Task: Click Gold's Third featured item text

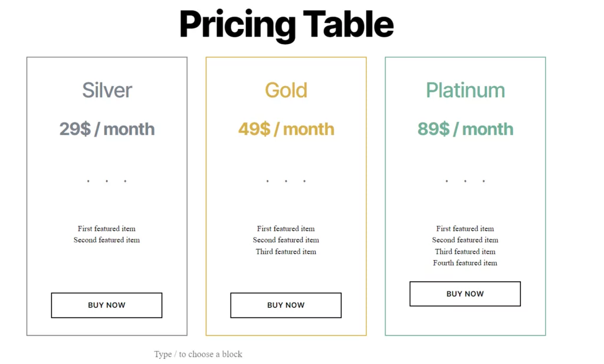Action: click(x=286, y=251)
